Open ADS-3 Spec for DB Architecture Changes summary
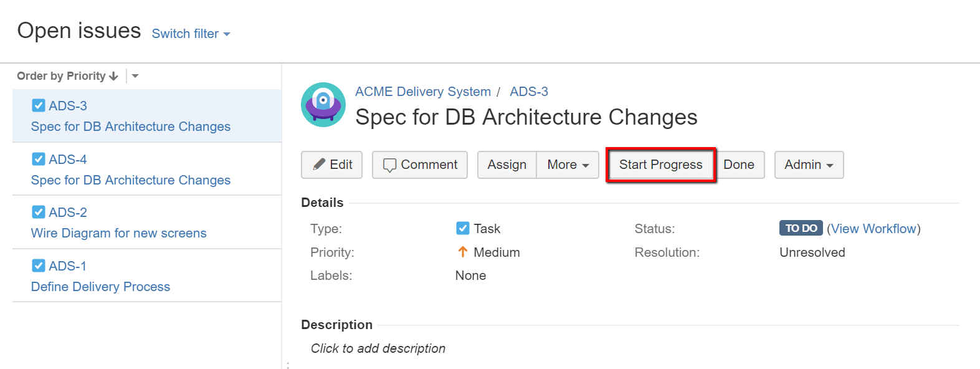Viewport: 980px width, 369px height. click(x=131, y=127)
